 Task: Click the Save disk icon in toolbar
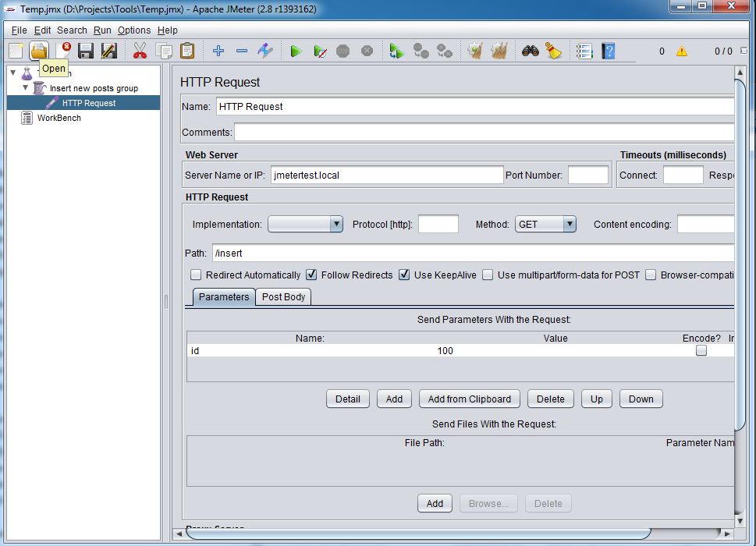(86, 51)
